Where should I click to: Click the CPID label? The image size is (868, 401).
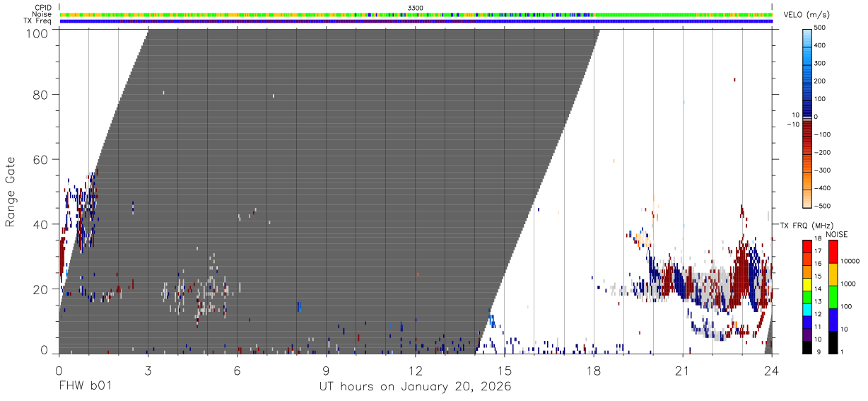click(x=42, y=8)
